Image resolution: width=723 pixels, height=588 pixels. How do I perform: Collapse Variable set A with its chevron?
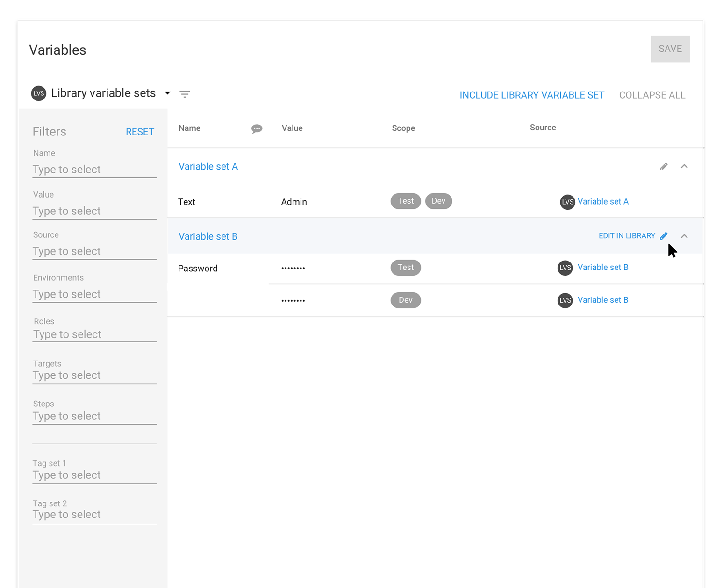684,166
